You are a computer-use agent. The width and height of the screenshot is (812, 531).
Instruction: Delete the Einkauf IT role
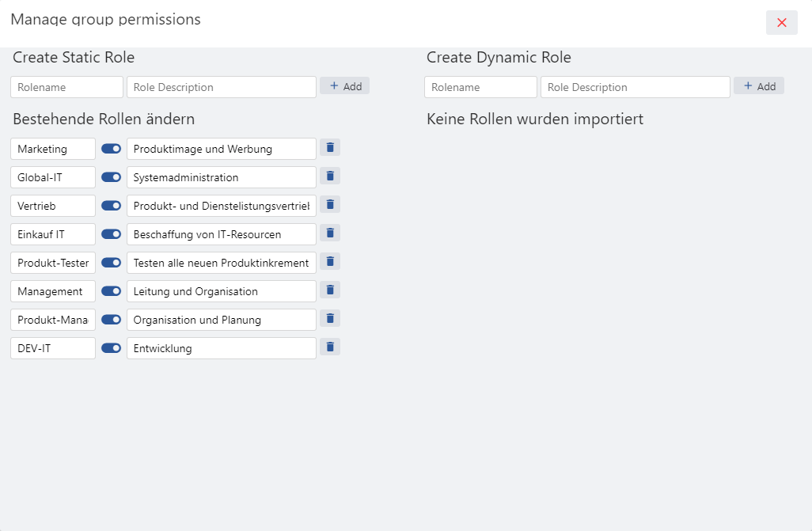pos(330,233)
